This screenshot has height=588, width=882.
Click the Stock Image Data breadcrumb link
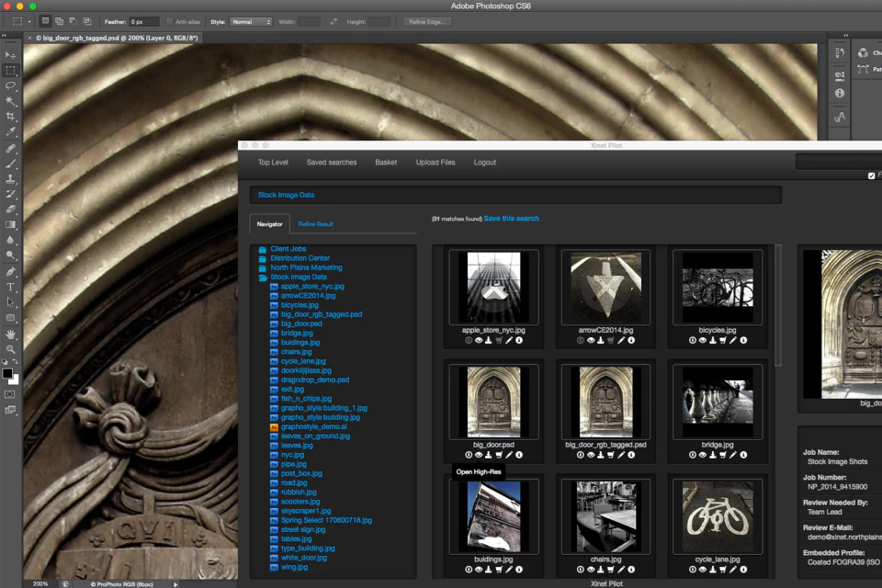click(x=286, y=196)
